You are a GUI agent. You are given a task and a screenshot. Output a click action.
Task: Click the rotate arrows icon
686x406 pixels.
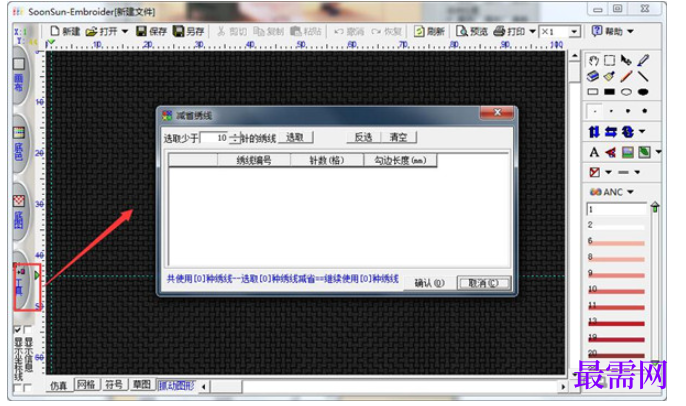click(628, 131)
